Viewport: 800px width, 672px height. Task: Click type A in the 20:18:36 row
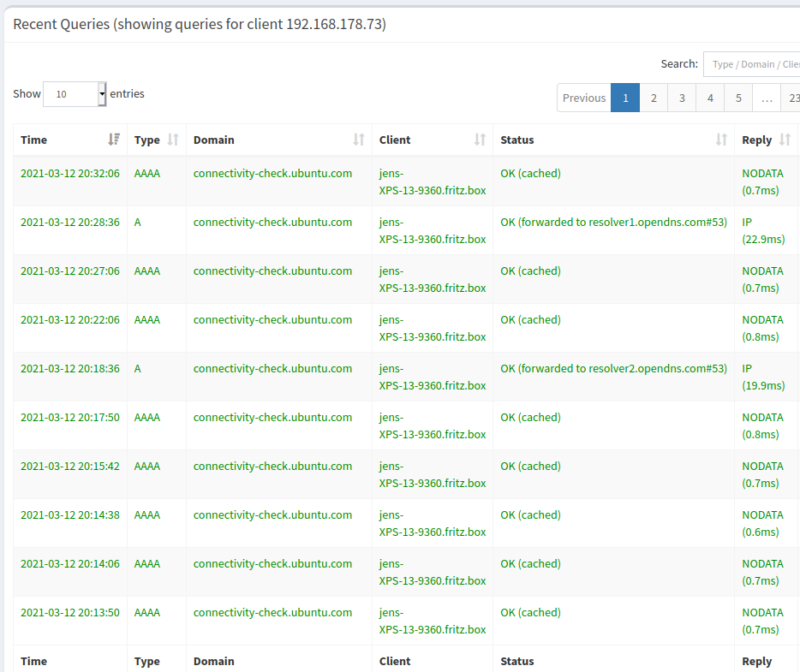coord(137,369)
